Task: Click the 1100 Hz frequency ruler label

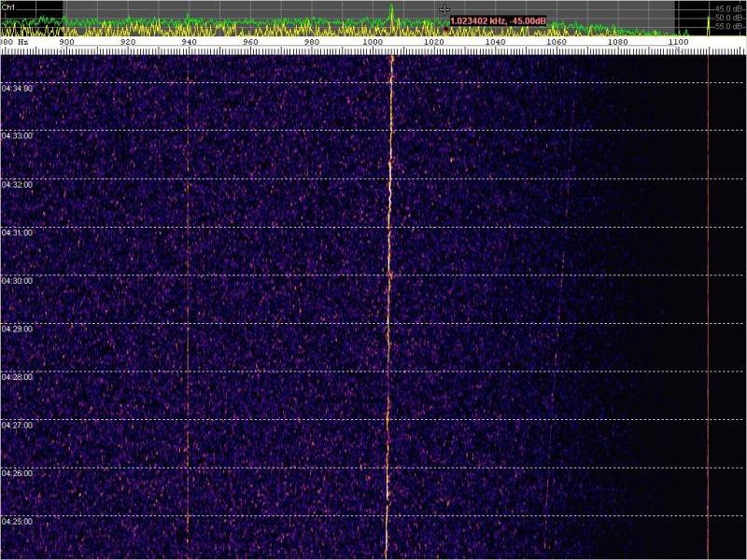Action: point(678,43)
